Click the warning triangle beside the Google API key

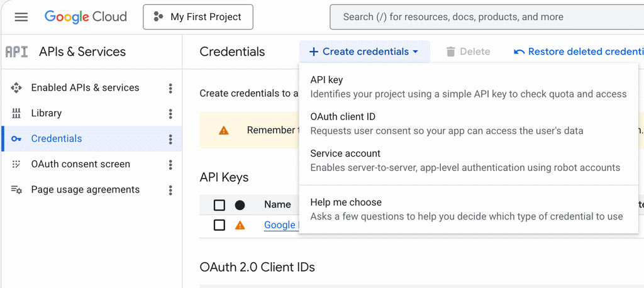[x=240, y=225]
